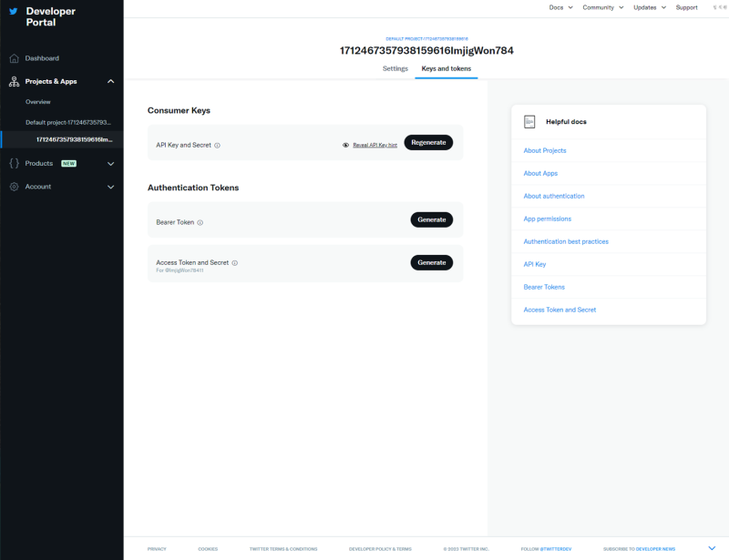
Task: Click the Dashboard home icon
Action: (15, 58)
